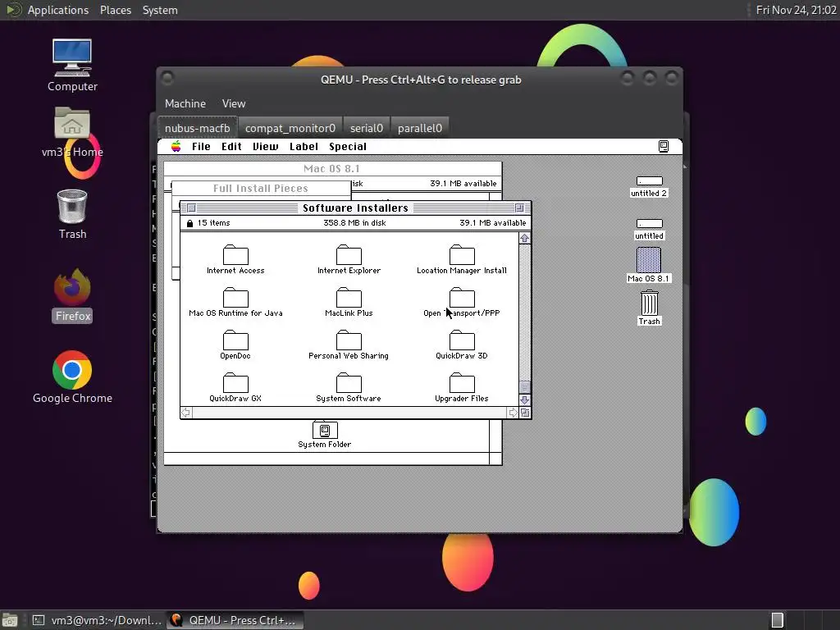Switch to the compat_monitor0 tab
The image size is (840, 630).
[290, 128]
